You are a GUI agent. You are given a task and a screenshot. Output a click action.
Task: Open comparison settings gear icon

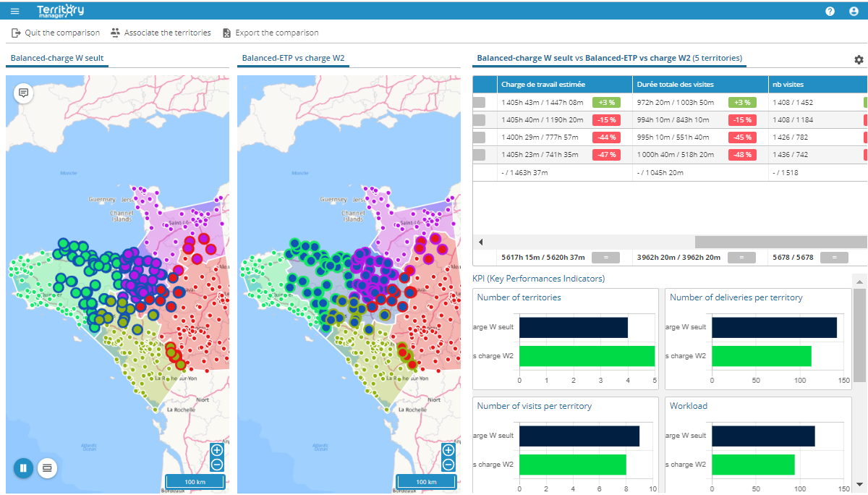click(x=859, y=59)
